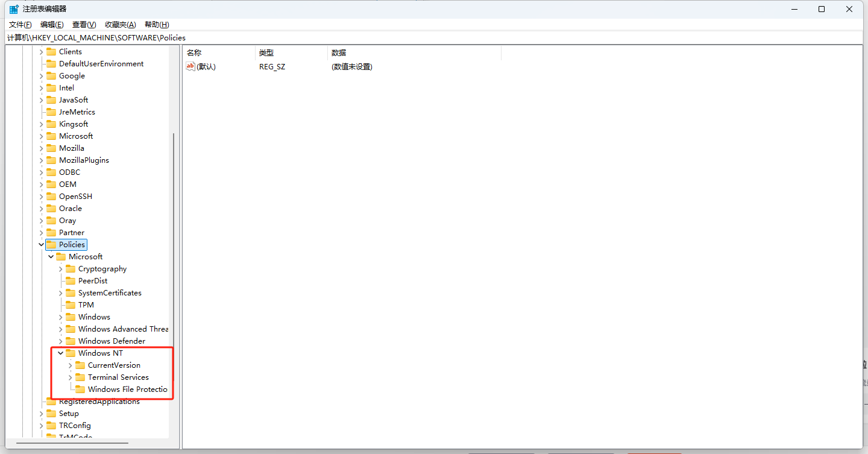Click the Oracle folder icon
This screenshot has height=454, width=868.
tap(51, 209)
